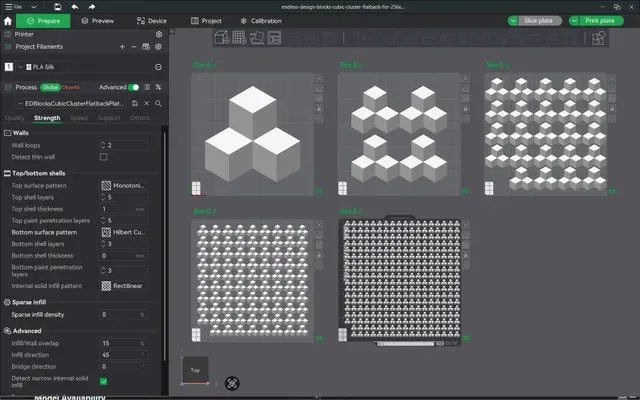The height and width of the screenshot is (400, 640).
Task: Switch to the Calibration tab
Action: click(x=261, y=21)
